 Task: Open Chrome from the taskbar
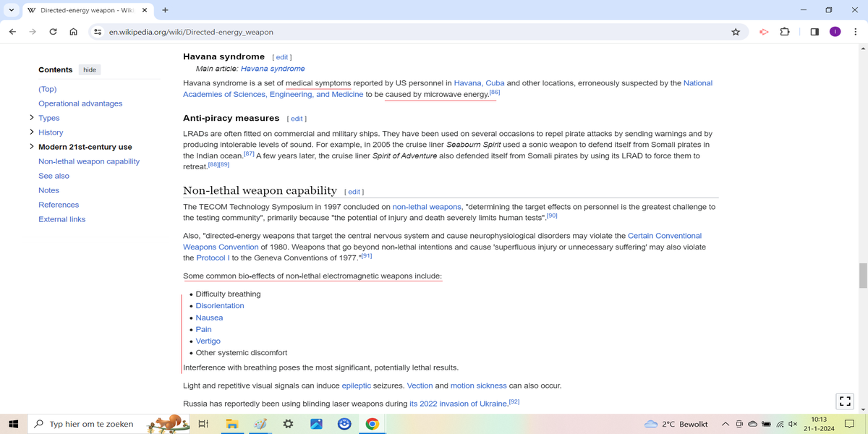coord(372,424)
